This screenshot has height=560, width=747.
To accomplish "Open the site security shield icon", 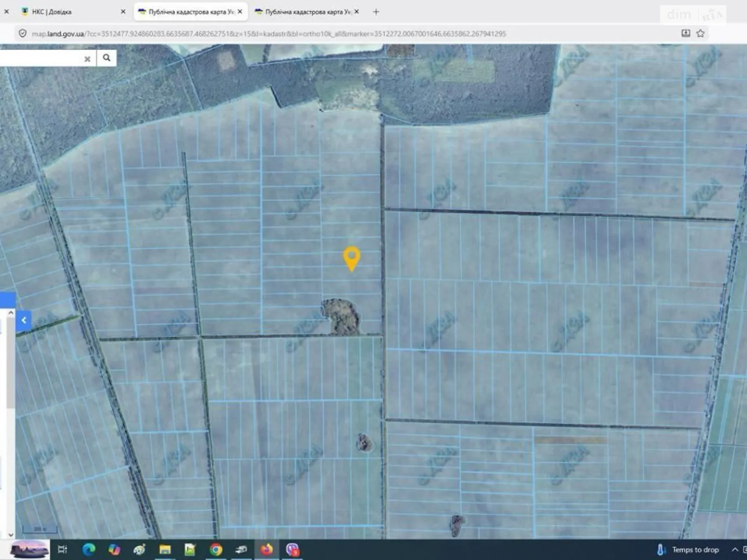I will [22, 34].
